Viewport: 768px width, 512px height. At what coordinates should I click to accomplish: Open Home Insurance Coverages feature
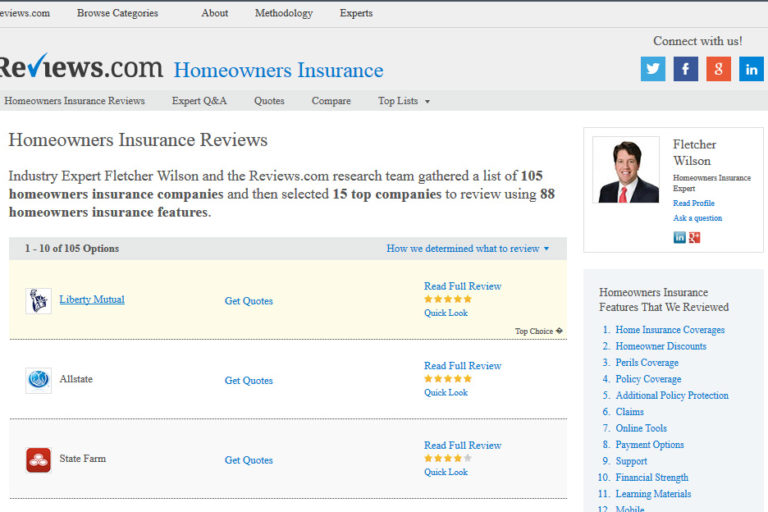[x=670, y=330]
